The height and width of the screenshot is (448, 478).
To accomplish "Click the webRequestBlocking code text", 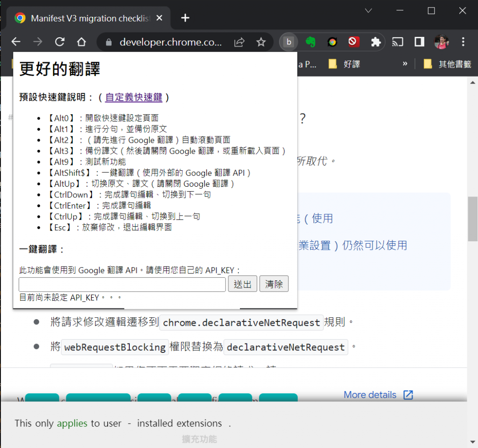I will point(115,347).
